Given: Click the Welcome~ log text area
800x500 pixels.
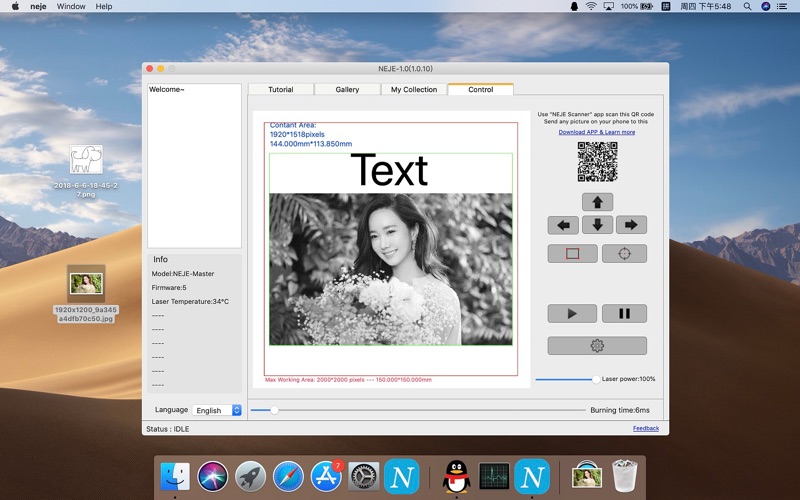Looking at the screenshot, I should pyautogui.click(x=194, y=166).
